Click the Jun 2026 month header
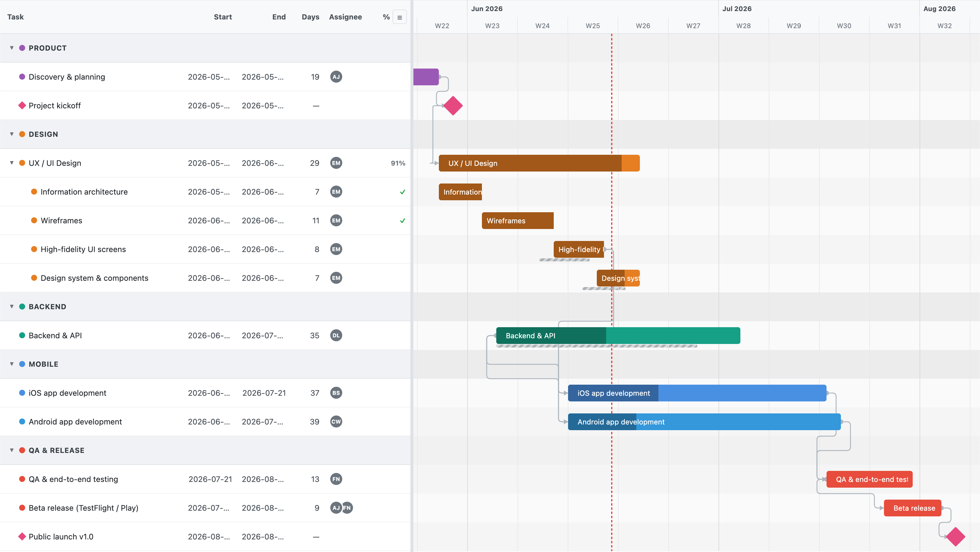The height and width of the screenshot is (552, 980). (487, 9)
